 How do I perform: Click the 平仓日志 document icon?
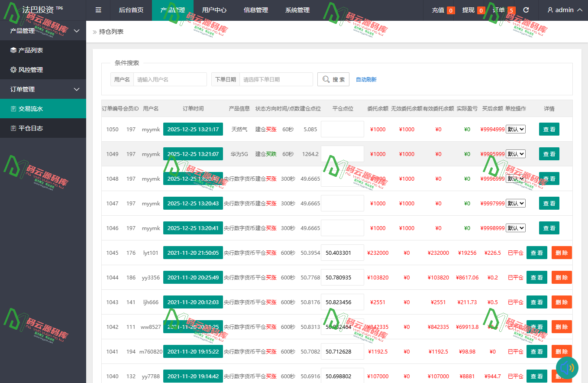click(x=13, y=128)
